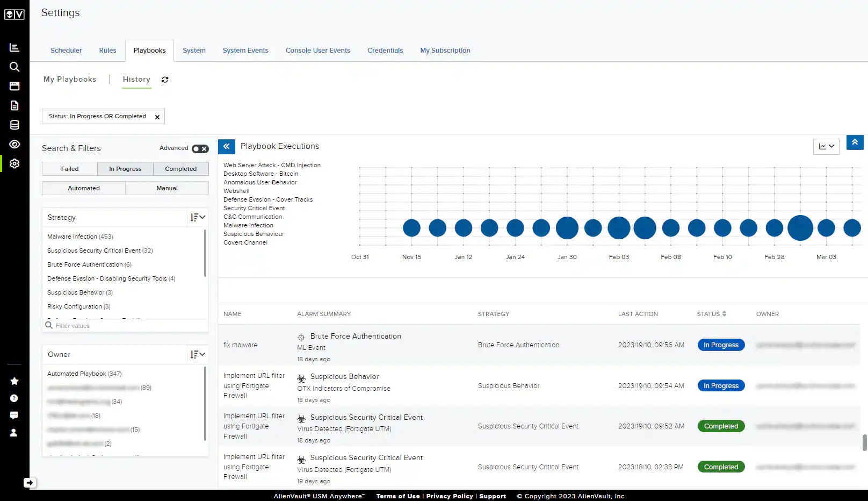Screen dimensions: 868x501
Task: Open the search icon in left sidebar
Action: 15,67
